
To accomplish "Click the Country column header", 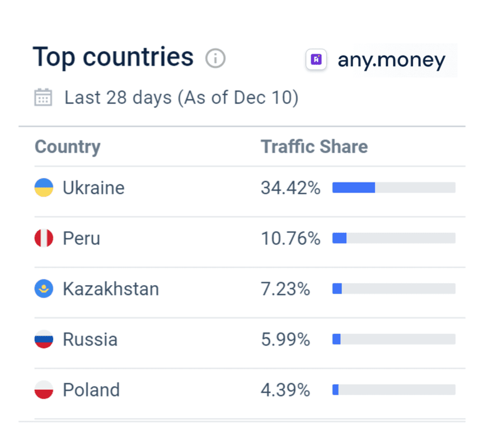I will (68, 147).
